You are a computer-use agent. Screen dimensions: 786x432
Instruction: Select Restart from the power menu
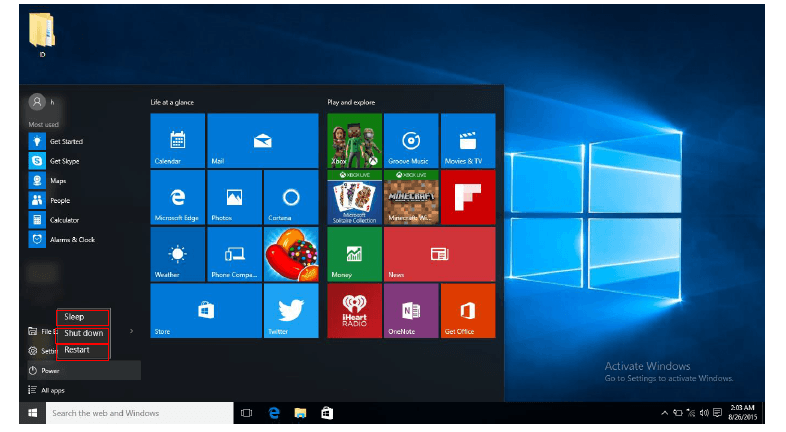[x=82, y=350]
